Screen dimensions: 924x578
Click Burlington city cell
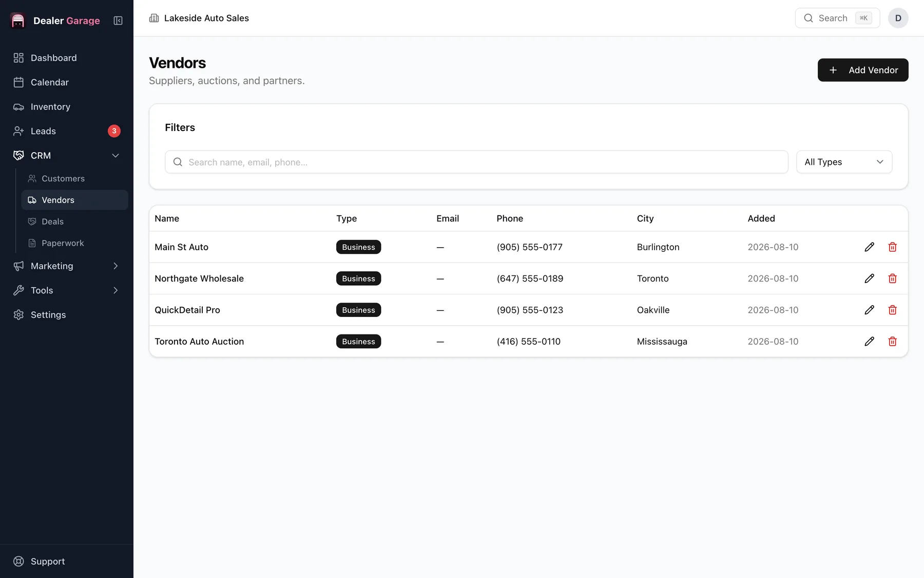(658, 247)
